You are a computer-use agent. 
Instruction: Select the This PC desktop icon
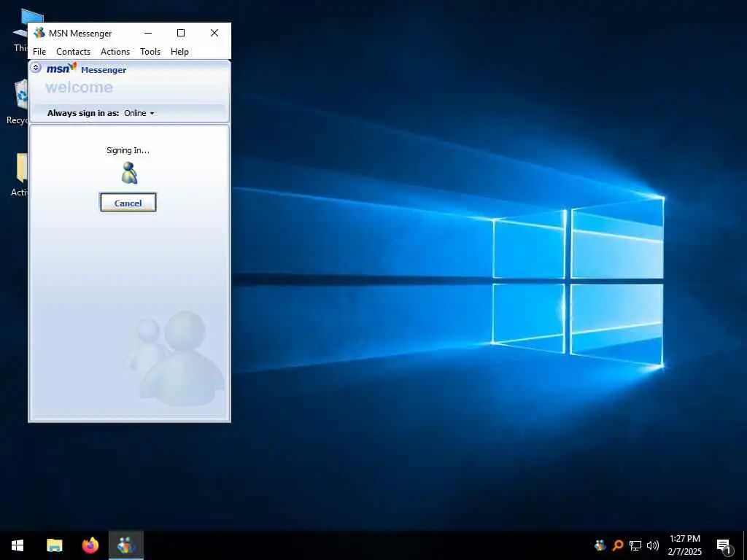(x=20, y=30)
